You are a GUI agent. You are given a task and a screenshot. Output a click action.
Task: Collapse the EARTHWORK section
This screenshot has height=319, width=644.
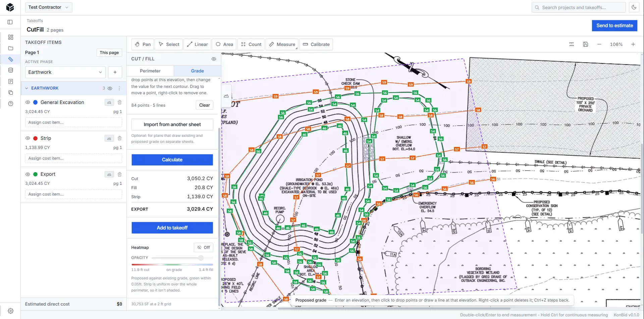tap(26, 88)
